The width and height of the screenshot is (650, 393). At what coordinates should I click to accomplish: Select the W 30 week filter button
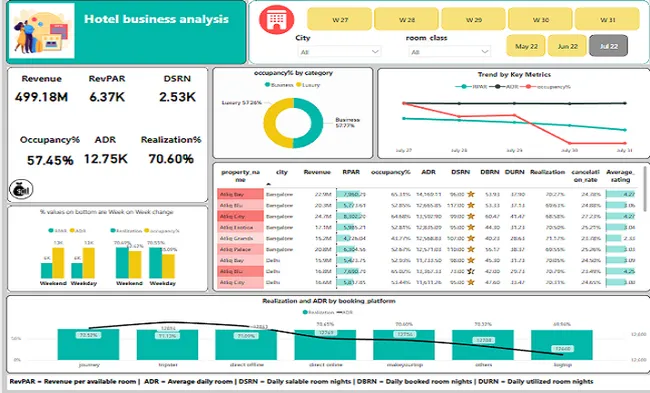pyautogui.click(x=541, y=19)
